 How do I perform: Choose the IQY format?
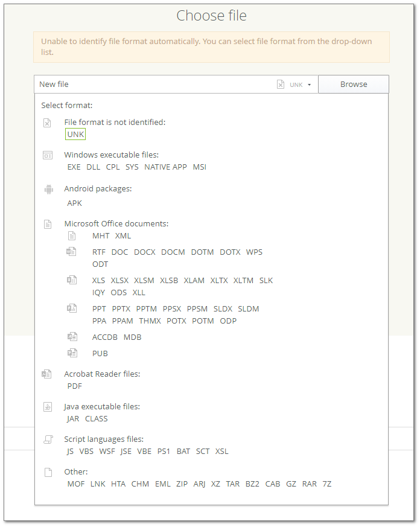click(99, 292)
